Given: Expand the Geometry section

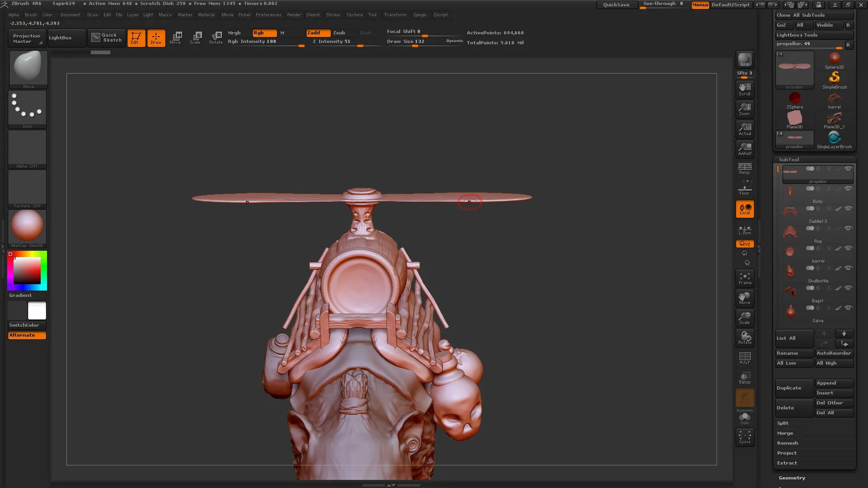Looking at the screenshot, I should tap(792, 478).
